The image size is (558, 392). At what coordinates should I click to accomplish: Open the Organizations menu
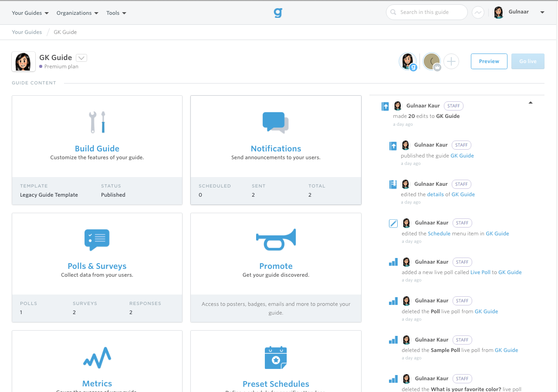click(77, 13)
